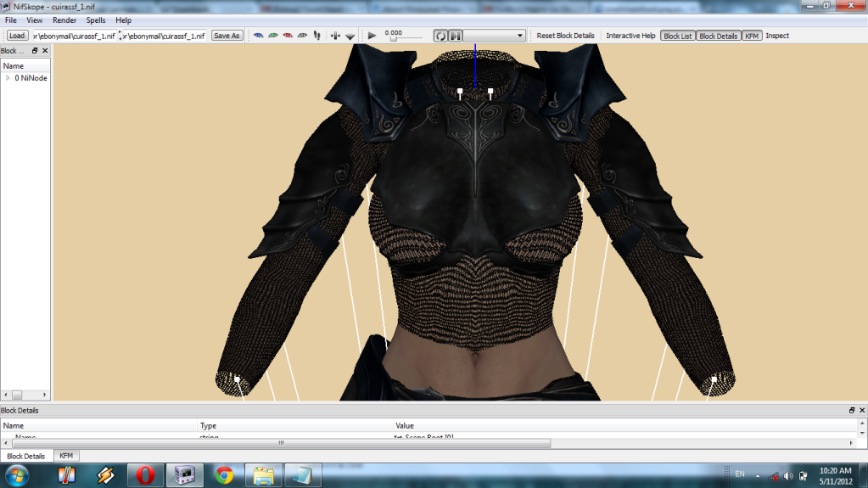The width and height of the screenshot is (868, 488).
Task: Open Google Chrome from the taskbar
Action: pos(224,474)
